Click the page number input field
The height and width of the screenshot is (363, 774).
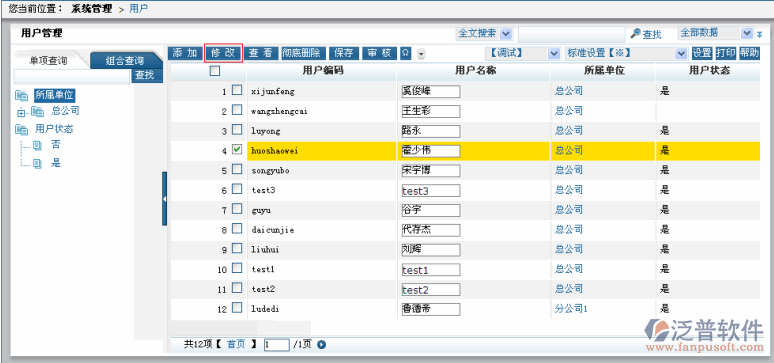(276, 344)
